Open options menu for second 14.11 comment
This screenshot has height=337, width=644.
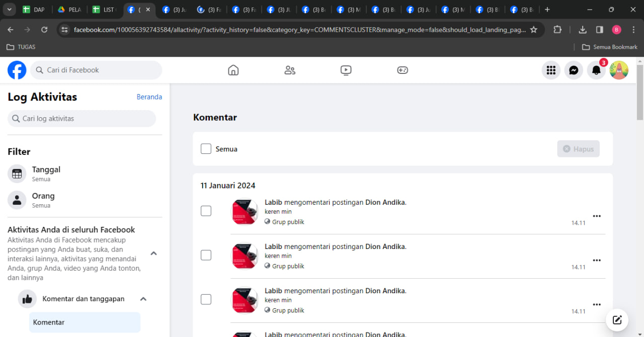click(597, 261)
